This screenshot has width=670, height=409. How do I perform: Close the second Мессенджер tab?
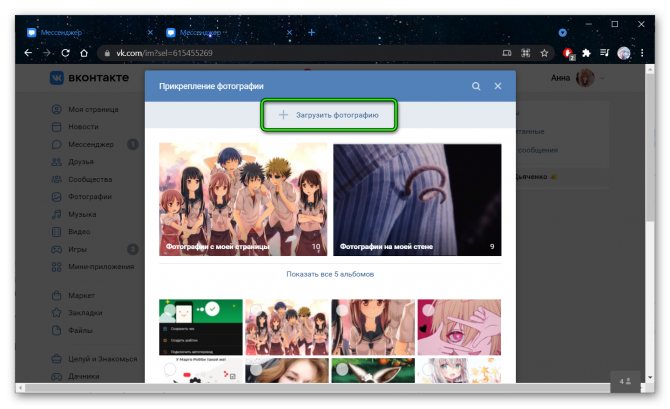(289, 32)
